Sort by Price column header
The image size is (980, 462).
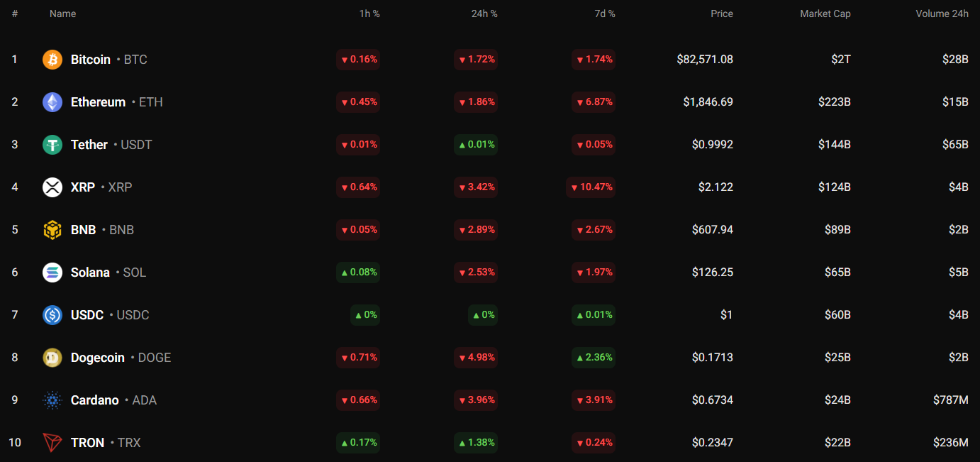(722, 13)
